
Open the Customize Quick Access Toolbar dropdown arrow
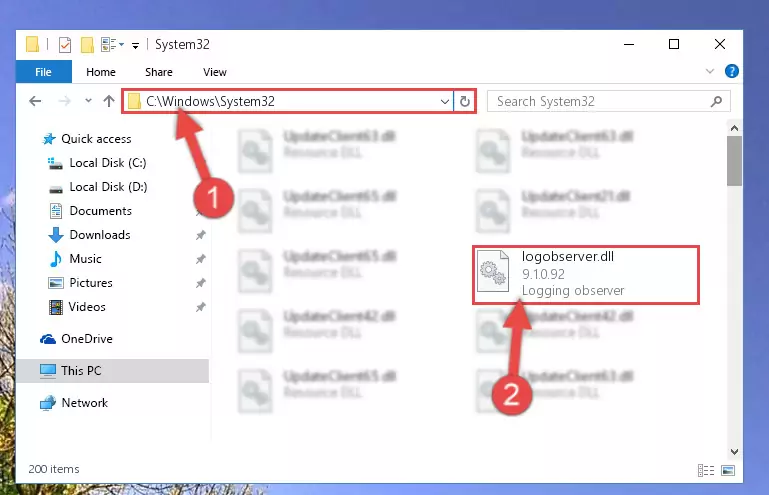(135, 46)
